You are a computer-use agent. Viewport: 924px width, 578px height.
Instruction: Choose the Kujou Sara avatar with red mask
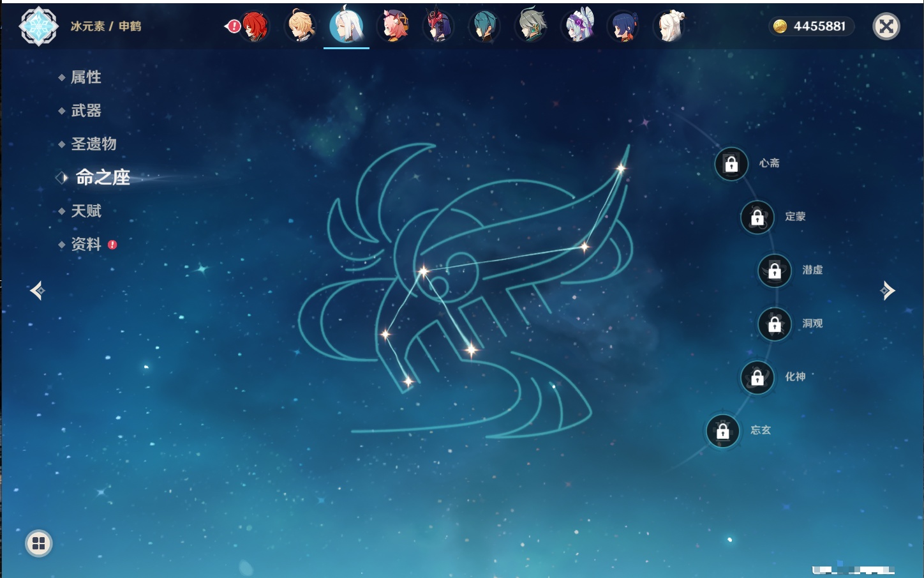[439, 27]
